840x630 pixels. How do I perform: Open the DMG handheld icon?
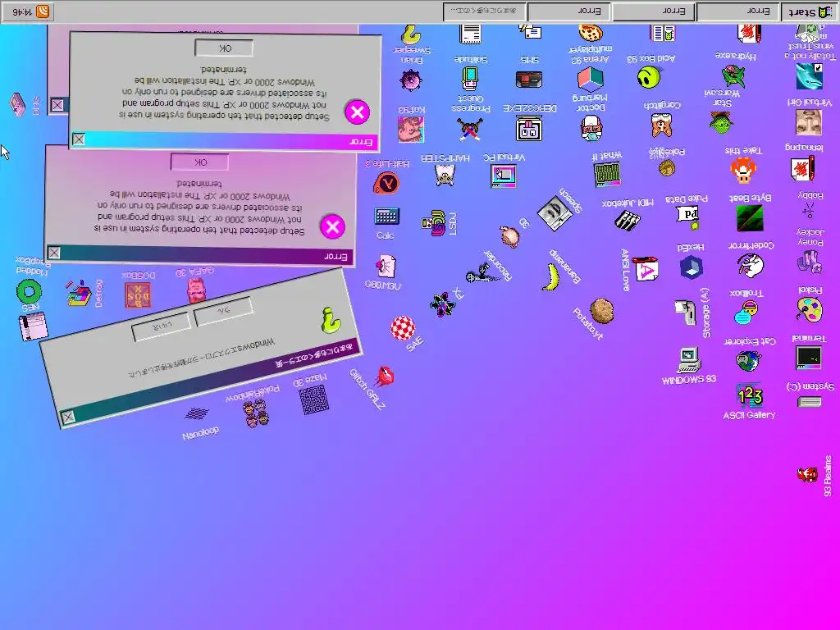coord(18,104)
